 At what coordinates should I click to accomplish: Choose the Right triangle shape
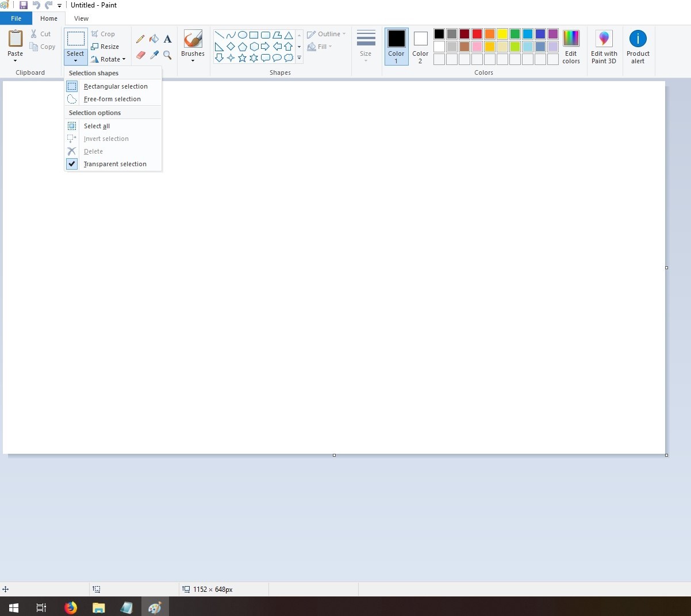pyautogui.click(x=219, y=47)
